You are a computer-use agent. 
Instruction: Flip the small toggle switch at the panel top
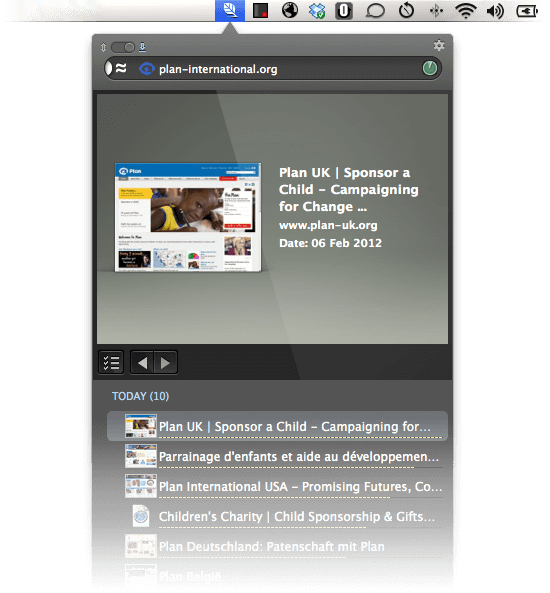pyautogui.click(x=123, y=47)
